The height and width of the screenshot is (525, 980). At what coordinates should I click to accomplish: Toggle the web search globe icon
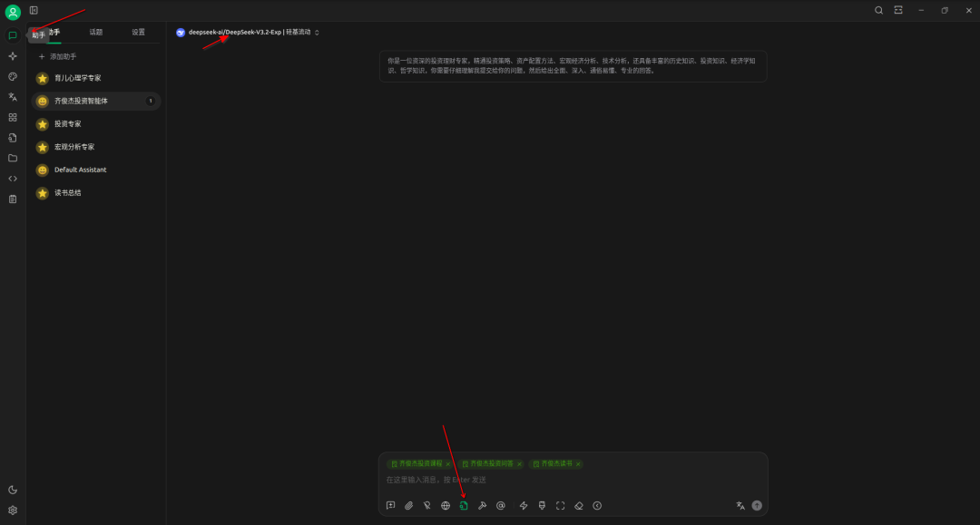[x=446, y=506]
